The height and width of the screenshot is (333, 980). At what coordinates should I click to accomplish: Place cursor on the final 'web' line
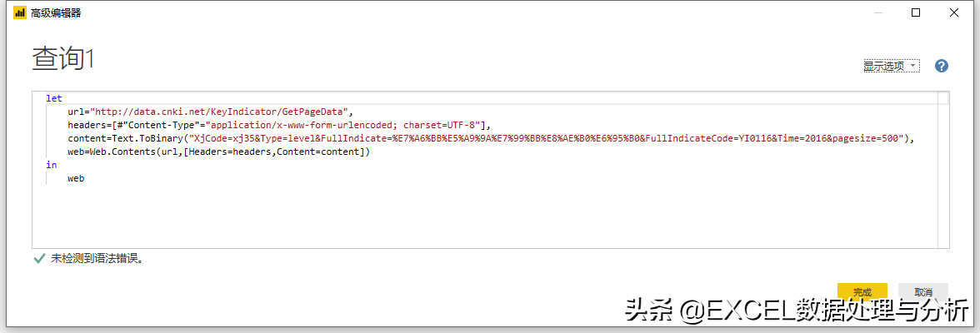click(76, 179)
